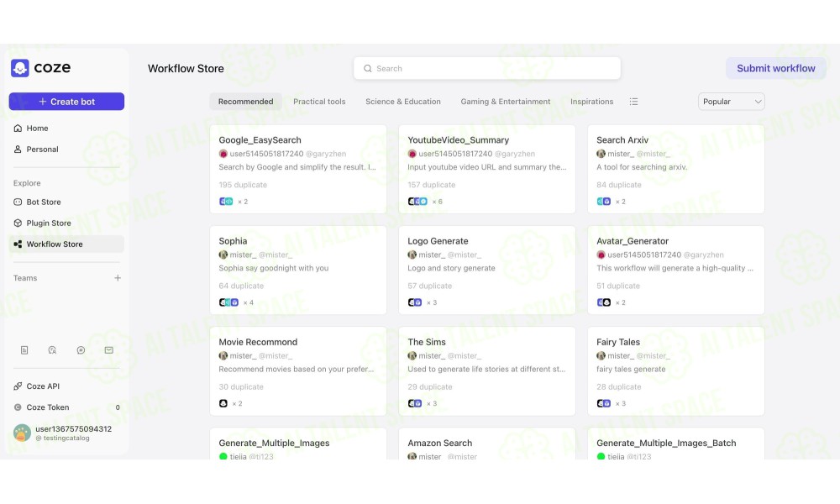840x504 pixels.
Task: Open Search Arxiv workflow card
Action: pyautogui.click(x=676, y=169)
